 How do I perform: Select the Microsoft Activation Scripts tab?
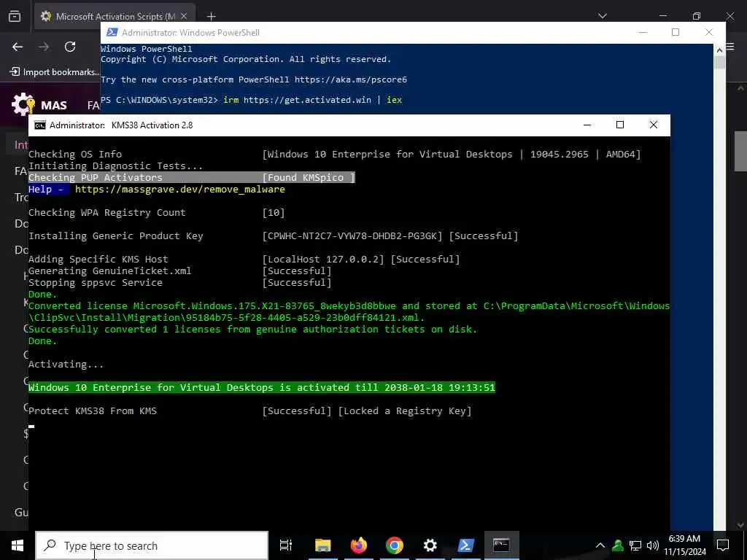pos(115,16)
